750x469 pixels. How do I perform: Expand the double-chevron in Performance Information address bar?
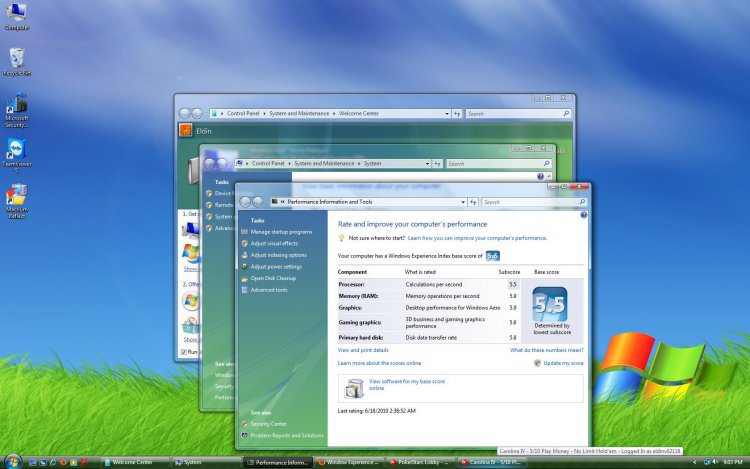[283, 202]
